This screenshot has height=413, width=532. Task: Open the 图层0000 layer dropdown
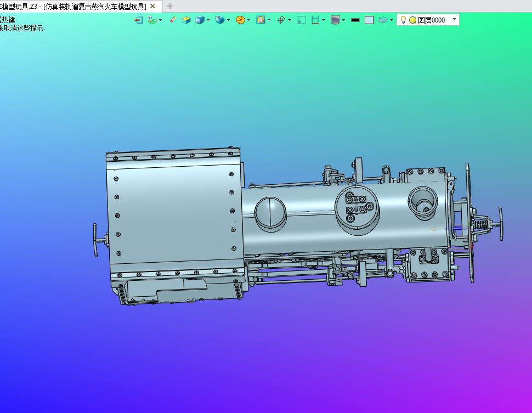click(x=454, y=19)
